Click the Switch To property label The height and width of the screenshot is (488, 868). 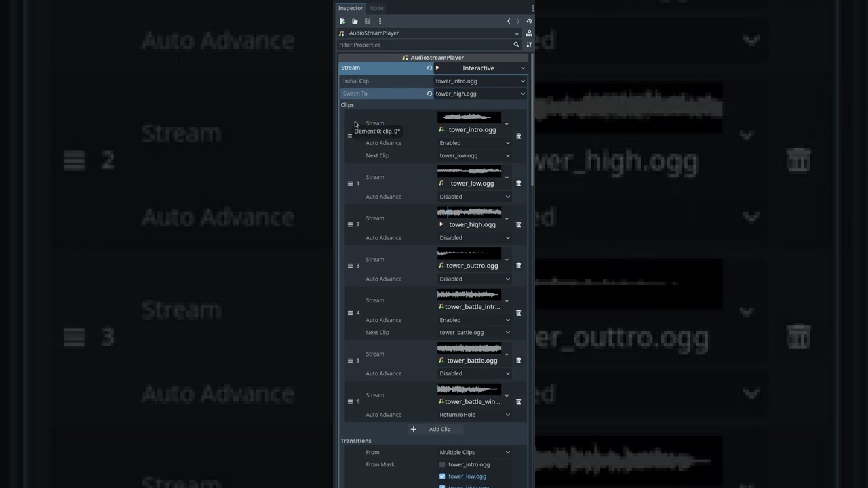coord(355,94)
